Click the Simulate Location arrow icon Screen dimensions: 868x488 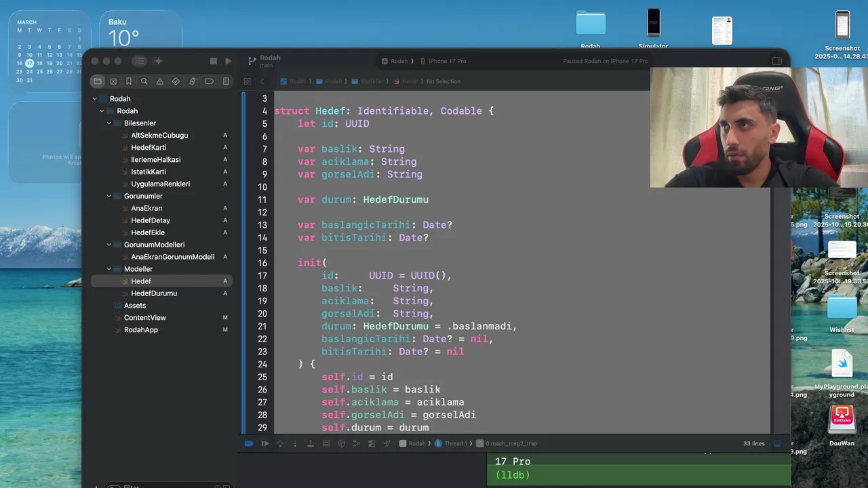pos(387,443)
